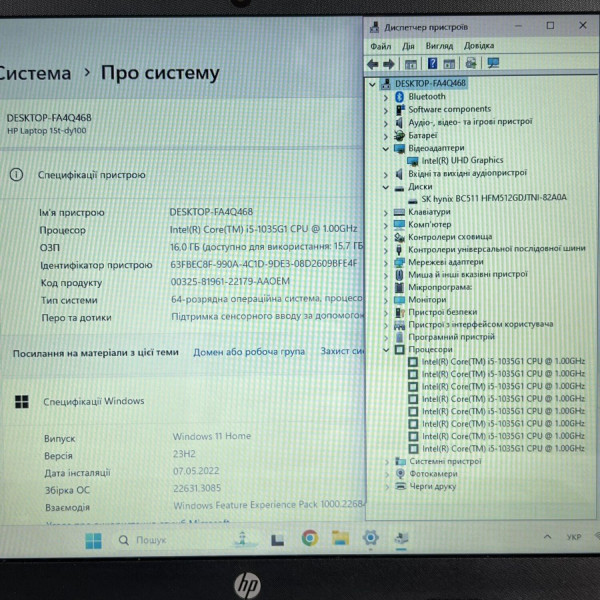
Task: Select the product code 00325-81961-22179-AAOEM
Action: coord(230,282)
